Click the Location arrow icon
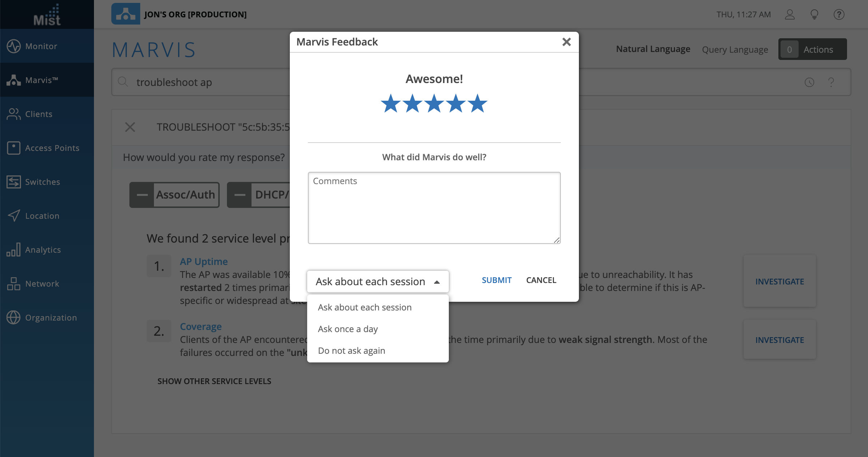This screenshot has height=457, width=868. [14, 216]
